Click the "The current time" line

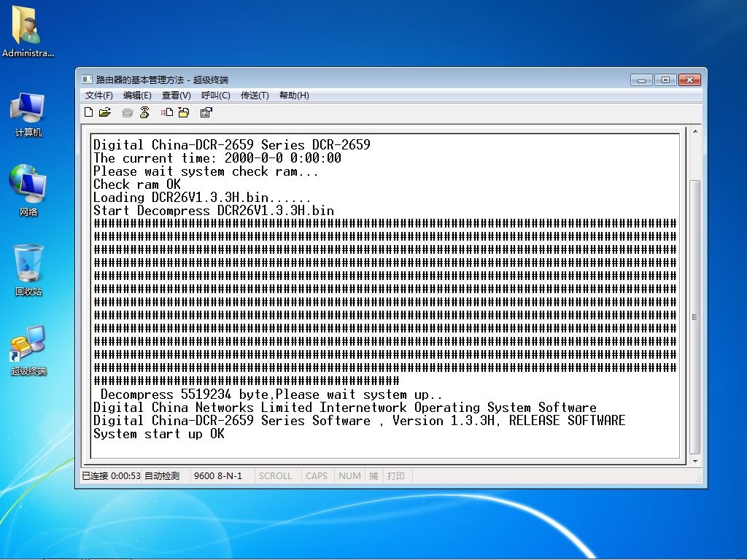pyautogui.click(x=217, y=158)
